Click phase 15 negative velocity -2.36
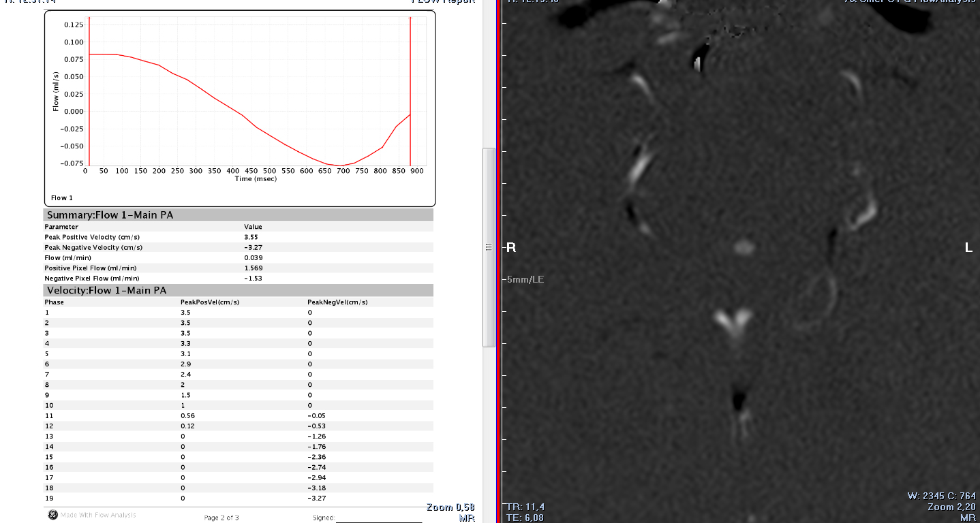980x523 pixels. coord(316,457)
